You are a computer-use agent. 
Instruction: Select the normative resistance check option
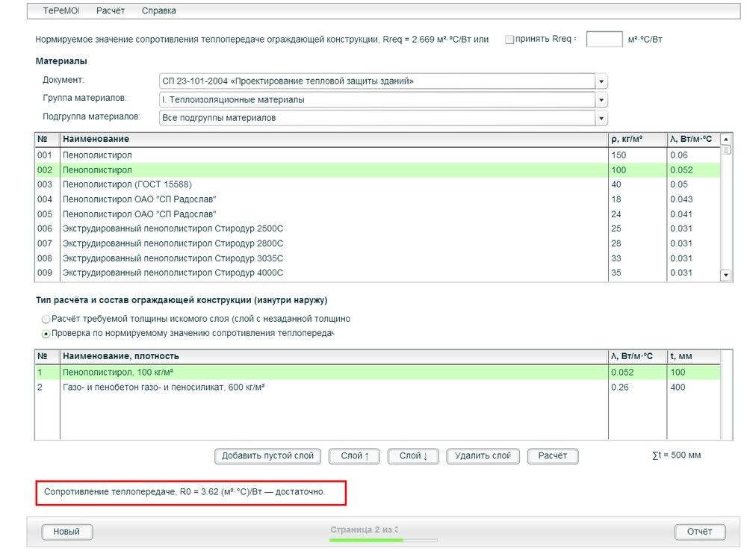[46, 333]
